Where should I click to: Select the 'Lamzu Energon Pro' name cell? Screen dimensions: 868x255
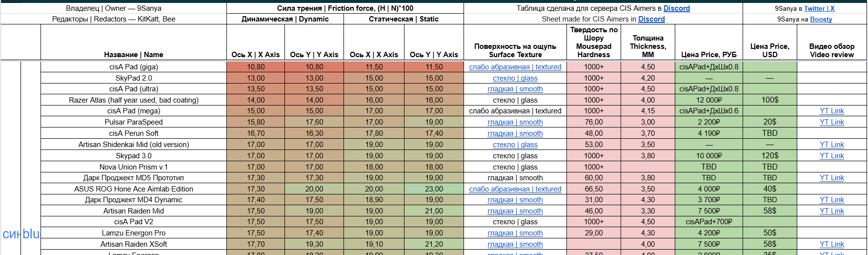tap(134, 233)
